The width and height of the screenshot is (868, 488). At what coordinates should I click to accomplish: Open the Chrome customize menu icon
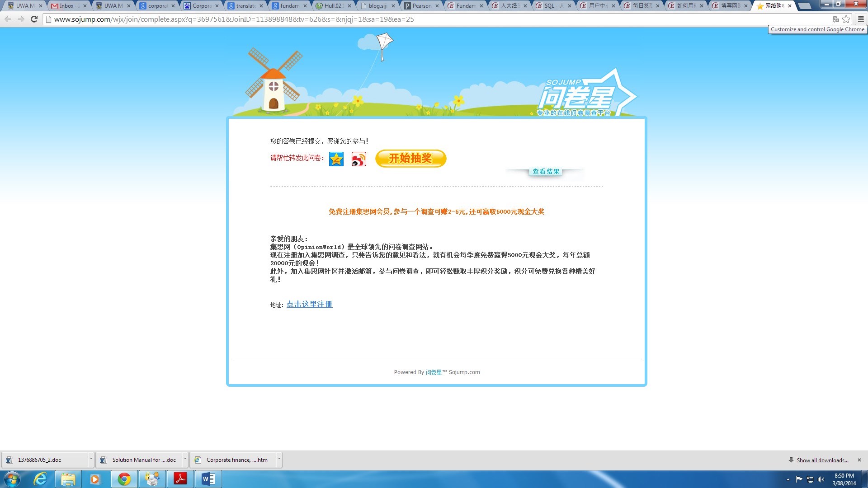861,19
